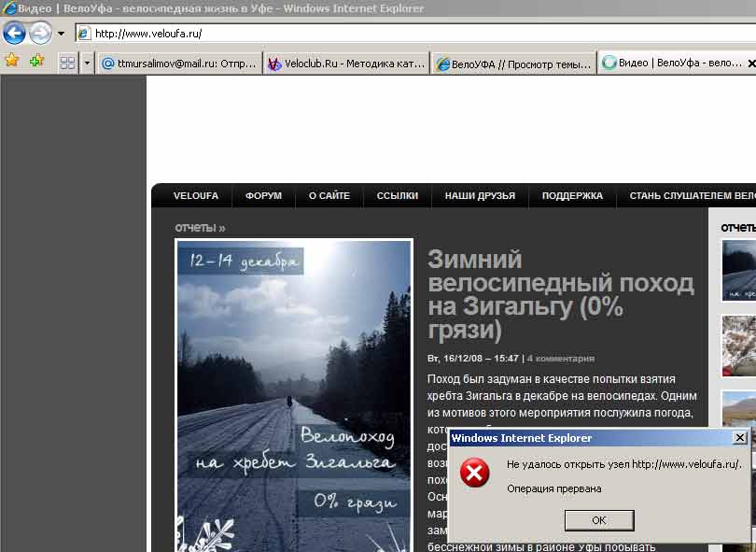Click the greyed Forward arrow button
This screenshot has height=552, width=756.
tap(40, 34)
